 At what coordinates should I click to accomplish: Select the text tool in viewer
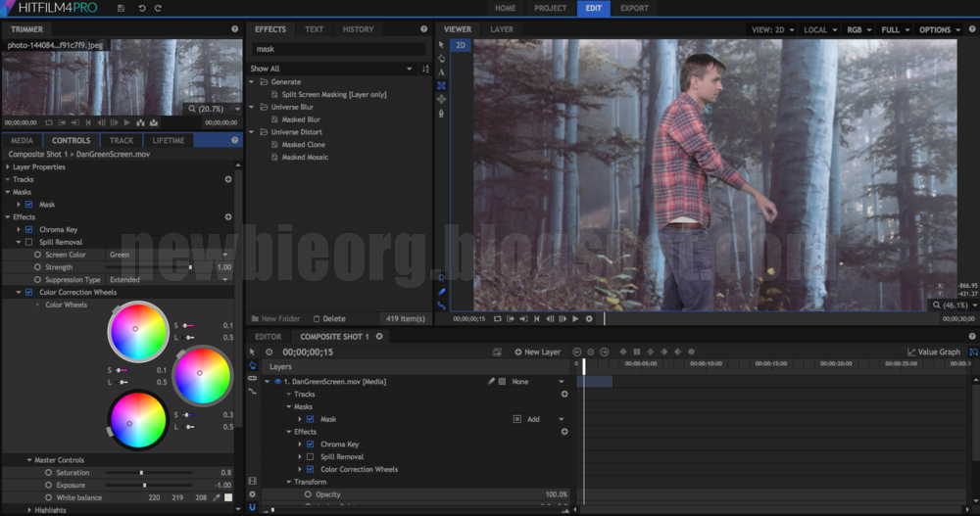click(441, 71)
